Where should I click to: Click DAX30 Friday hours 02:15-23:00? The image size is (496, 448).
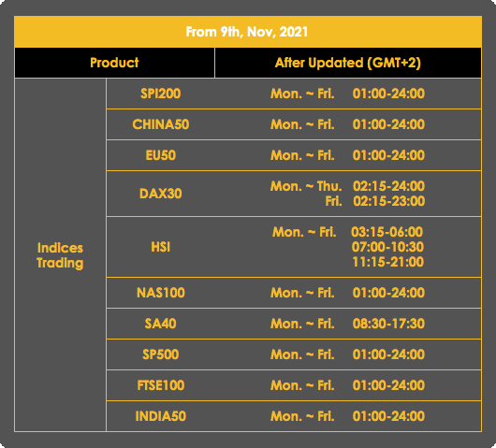coord(388,201)
